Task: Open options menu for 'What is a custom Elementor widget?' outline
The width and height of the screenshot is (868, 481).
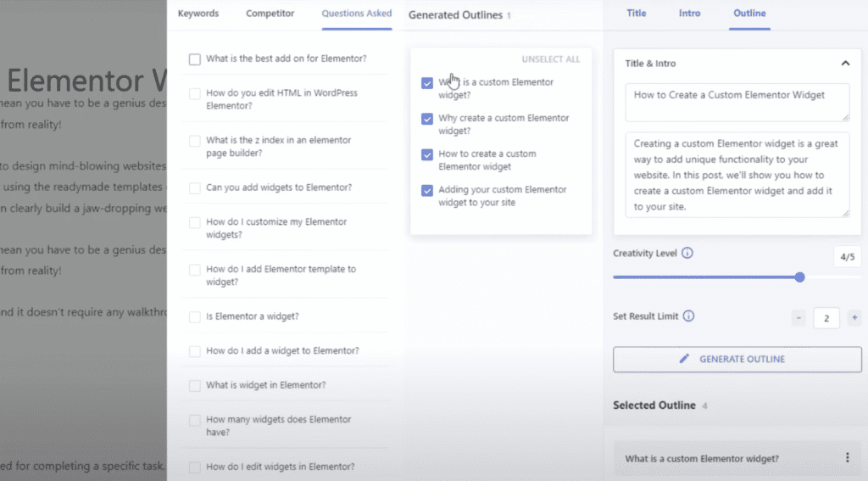Action: click(847, 457)
